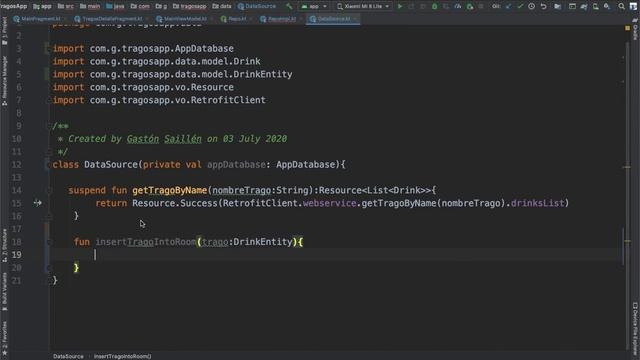Click 'webservice' in the return statement
This screenshot has height=360, width=640.
[329, 203]
